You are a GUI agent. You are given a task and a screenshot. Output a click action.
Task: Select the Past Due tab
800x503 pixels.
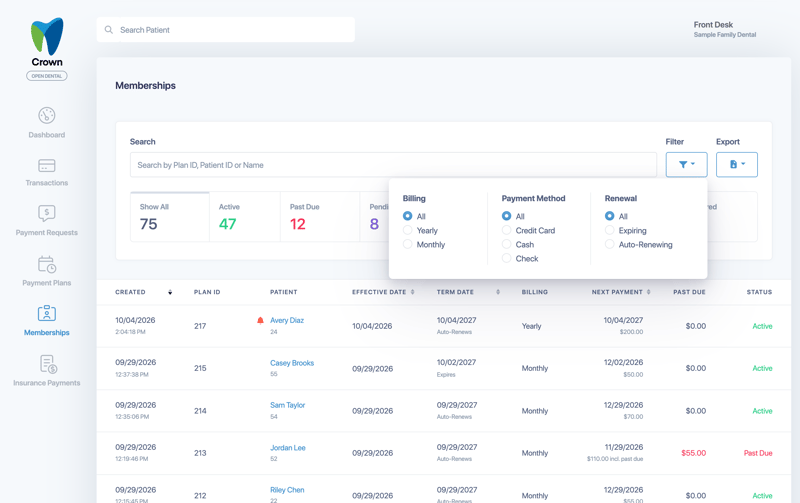[320, 216]
